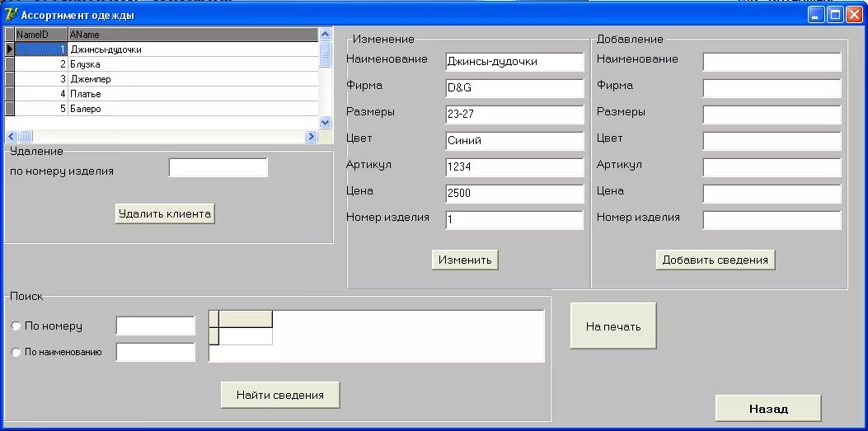Click the Изменение "Фирма" field containing D&G
Viewport: 868px width, 431px height.
[514, 88]
